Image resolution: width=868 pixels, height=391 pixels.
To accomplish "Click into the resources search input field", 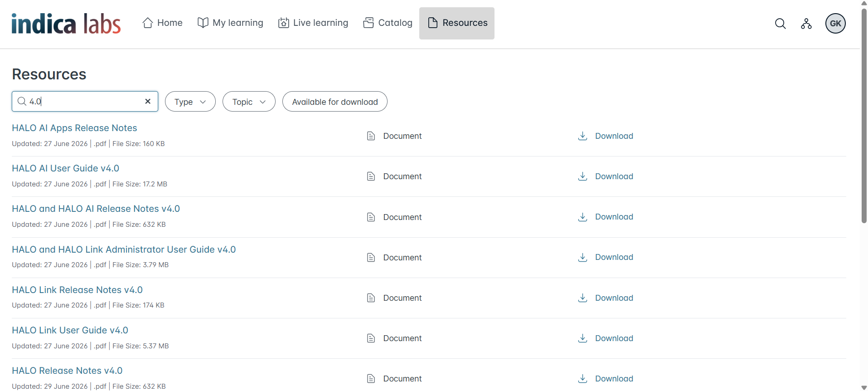I will pyautogui.click(x=85, y=102).
